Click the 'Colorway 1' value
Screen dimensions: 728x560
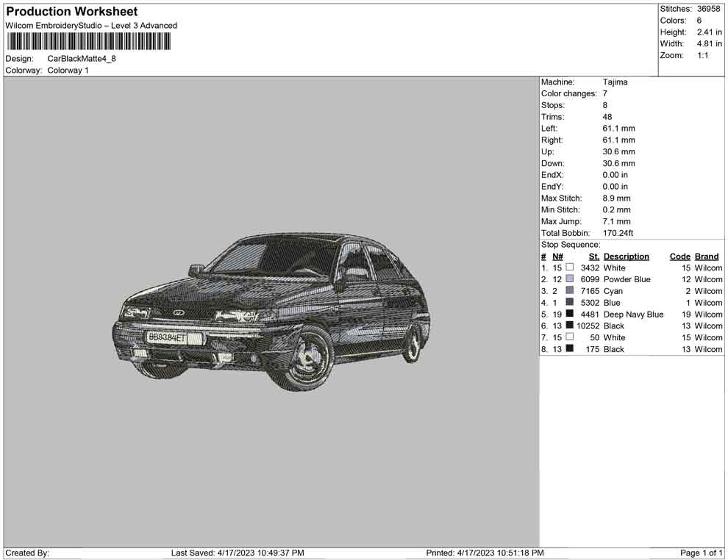coord(68,70)
